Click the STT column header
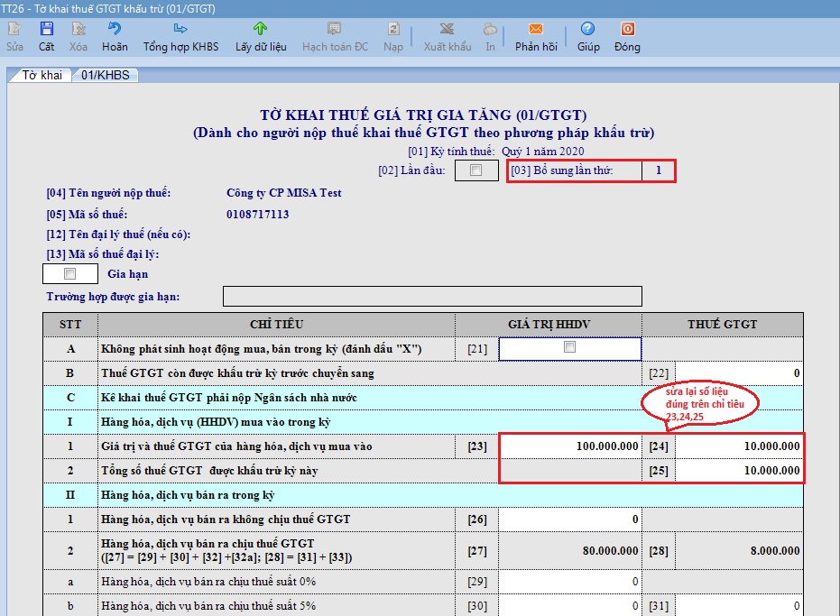This screenshot has width=840, height=616. 70,324
